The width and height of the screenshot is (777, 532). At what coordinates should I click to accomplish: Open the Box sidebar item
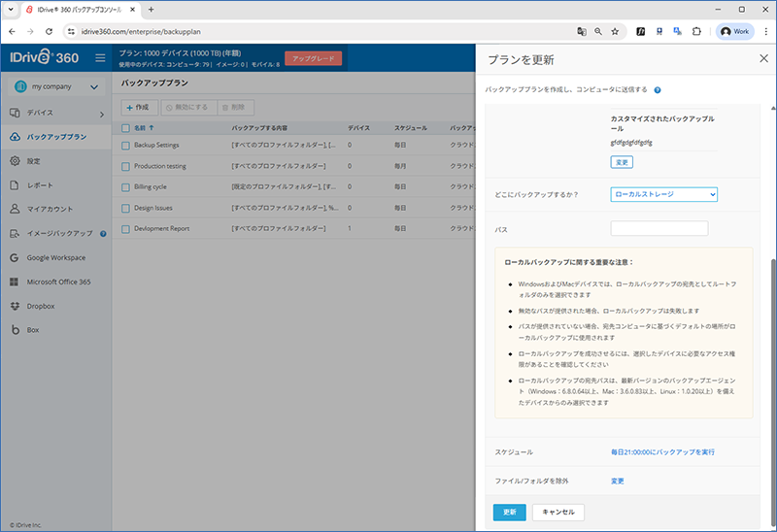[33, 330]
